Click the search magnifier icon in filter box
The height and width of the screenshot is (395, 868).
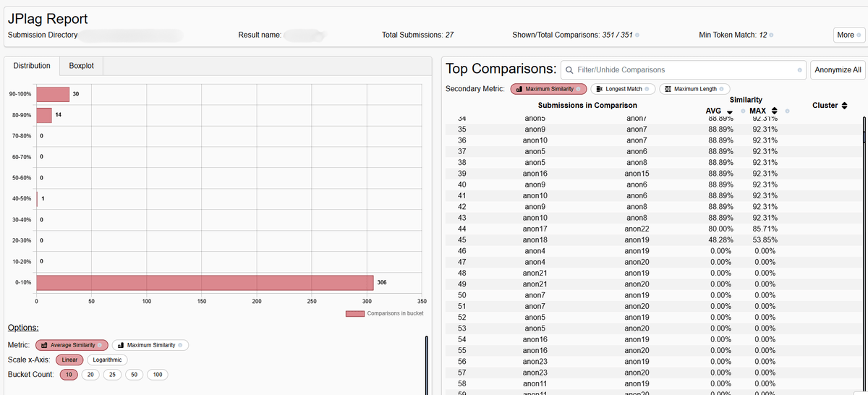(x=569, y=70)
